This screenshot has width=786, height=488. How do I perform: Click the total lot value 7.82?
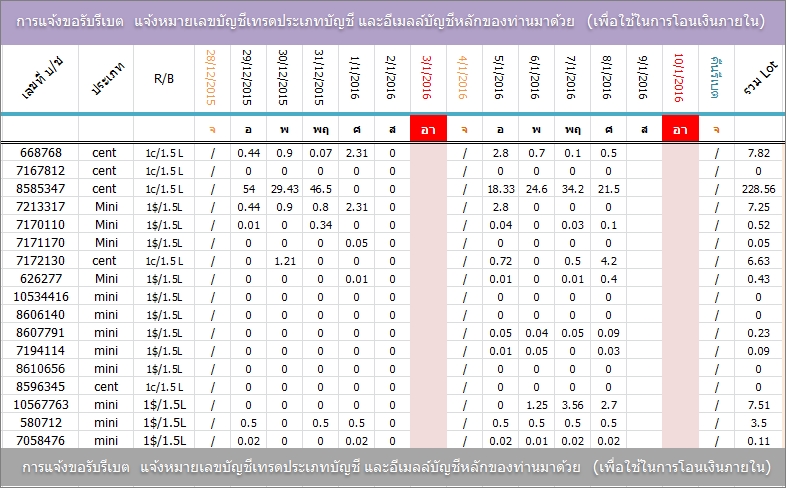pos(758,153)
